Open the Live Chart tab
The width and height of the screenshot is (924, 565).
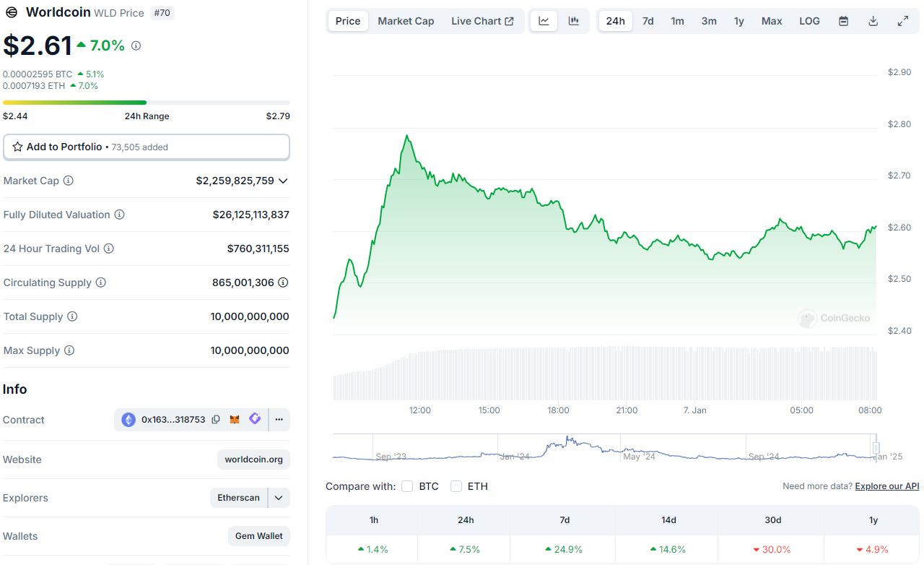click(x=483, y=21)
